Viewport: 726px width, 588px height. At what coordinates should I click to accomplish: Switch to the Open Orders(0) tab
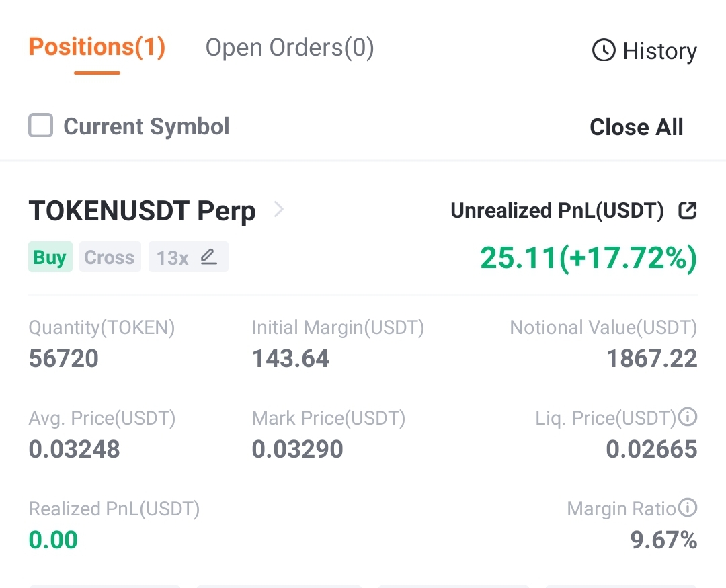click(x=290, y=48)
